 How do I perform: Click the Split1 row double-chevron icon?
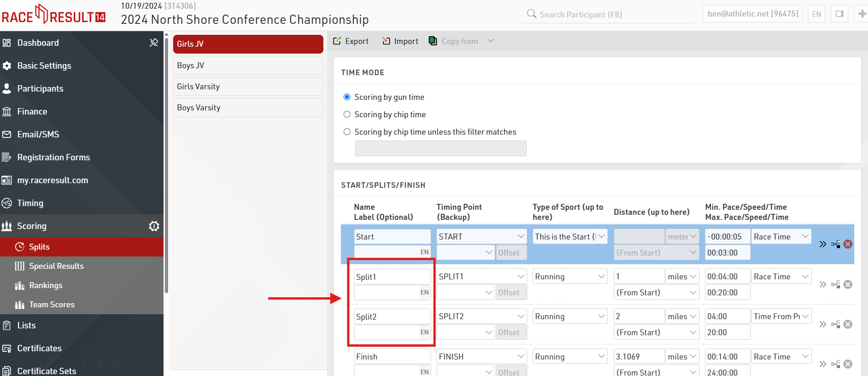(823, 284)
